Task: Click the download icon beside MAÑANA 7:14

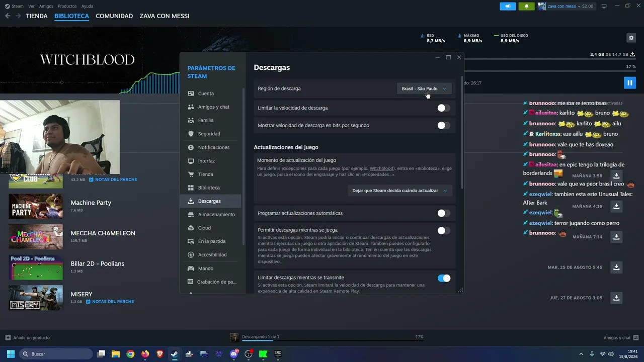Action: tap(616, 237)
